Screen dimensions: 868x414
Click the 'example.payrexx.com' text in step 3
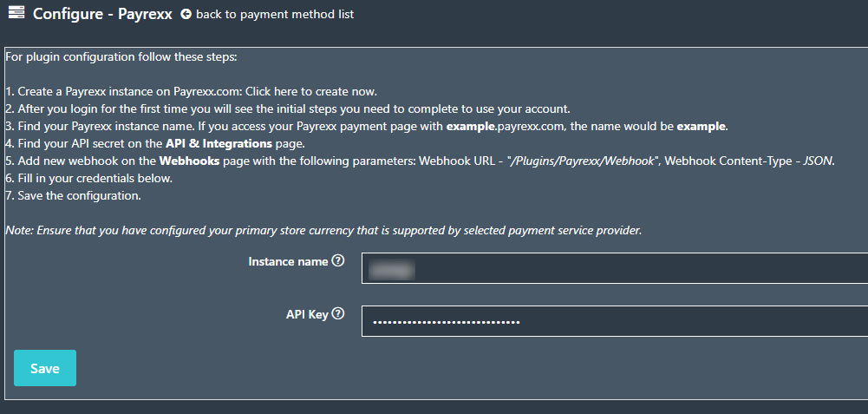point(506,127)
